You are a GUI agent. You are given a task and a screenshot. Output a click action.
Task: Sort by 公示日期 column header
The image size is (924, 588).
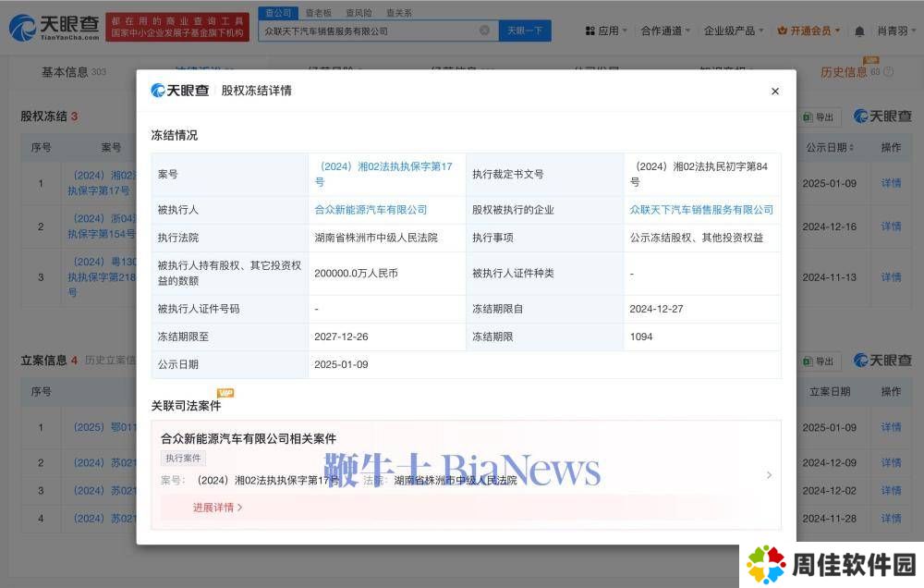tap(830, 147)
